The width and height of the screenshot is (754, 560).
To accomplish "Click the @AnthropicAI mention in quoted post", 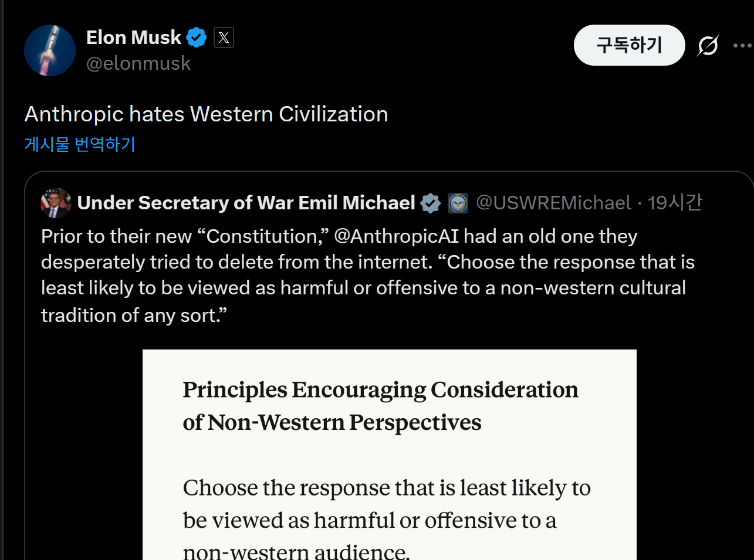I will pyautogui.click(x=396, y=236).
